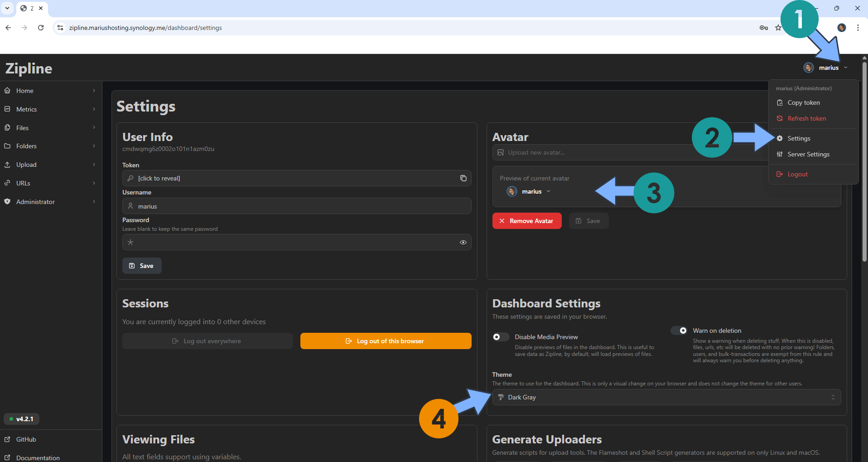Click the Remove Avatar button
The width and height of the screenshot is (868, 462).
[527, 221]
